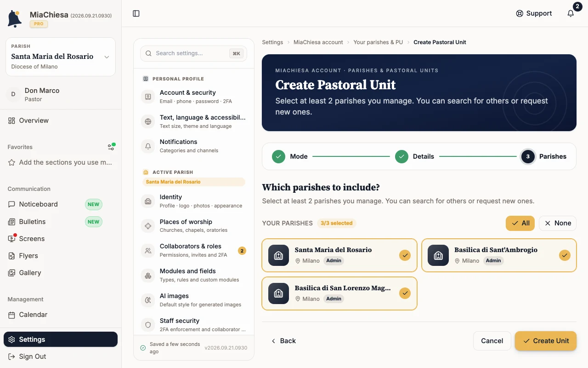Click Support link in header
This screenshot has width=588, height=368.
tap(534, 13)
